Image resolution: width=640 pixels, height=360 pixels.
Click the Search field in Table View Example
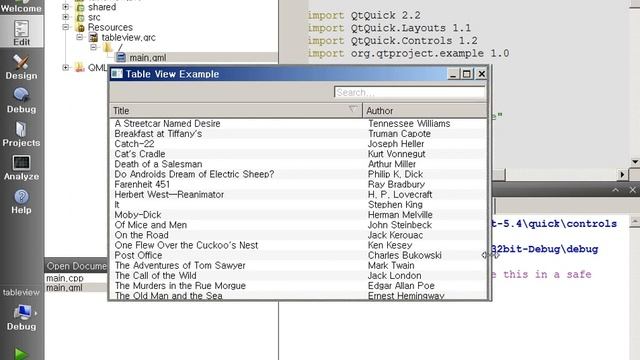coord(409,92)
